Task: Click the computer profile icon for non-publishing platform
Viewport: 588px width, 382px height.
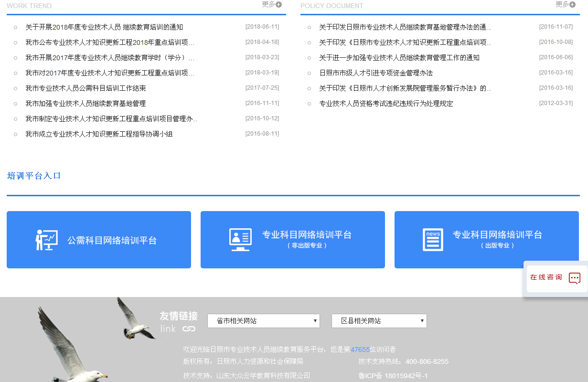Action: pos(240,240)
